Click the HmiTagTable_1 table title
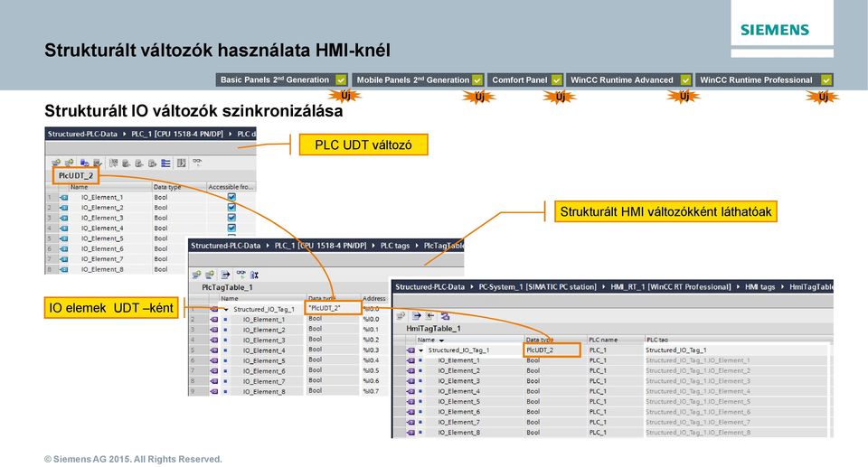 point(433,329)
